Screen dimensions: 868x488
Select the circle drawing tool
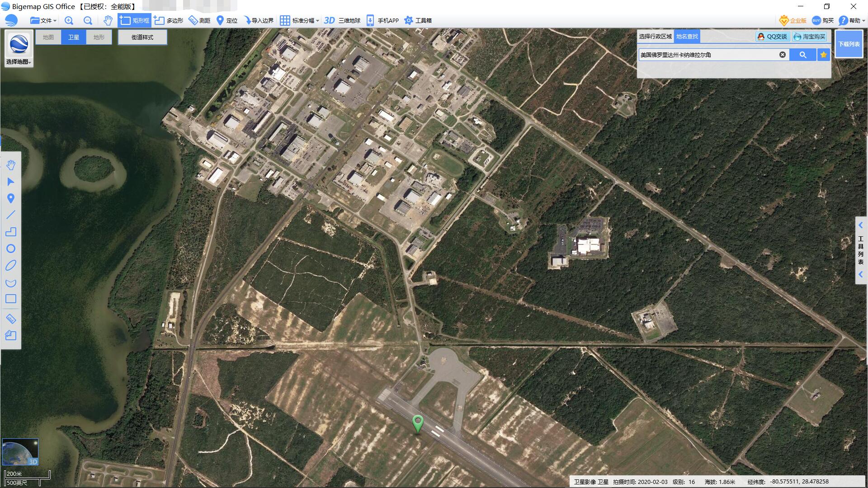pyautogui.click(x=11, y=249)
